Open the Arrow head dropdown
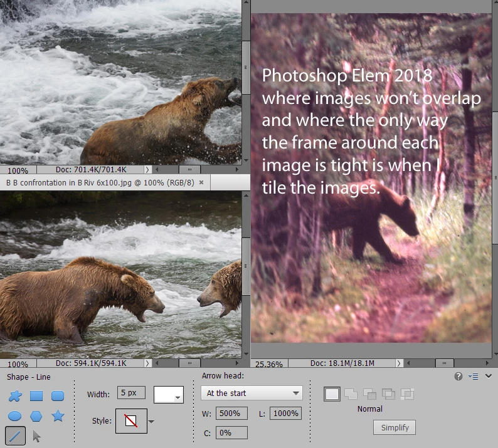Image resolution: width=498 pixels, height=448 pixels. point(252,393)
